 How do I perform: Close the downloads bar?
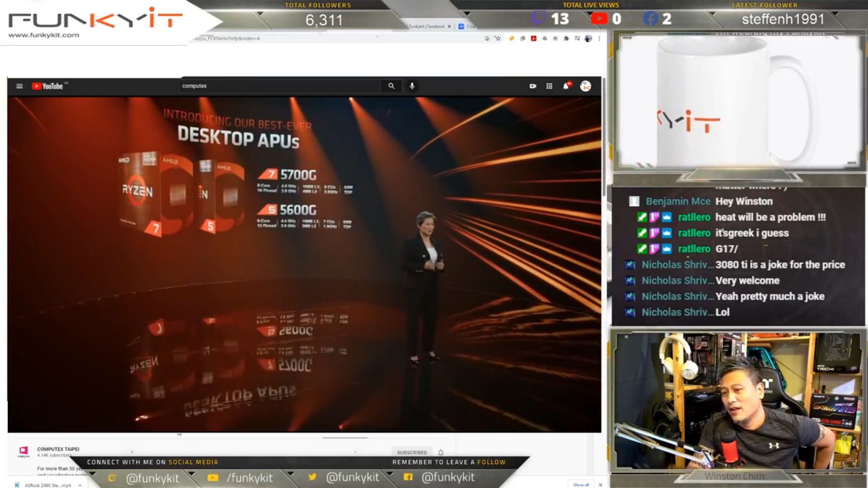pyautogui.click(x=600, y=485)
